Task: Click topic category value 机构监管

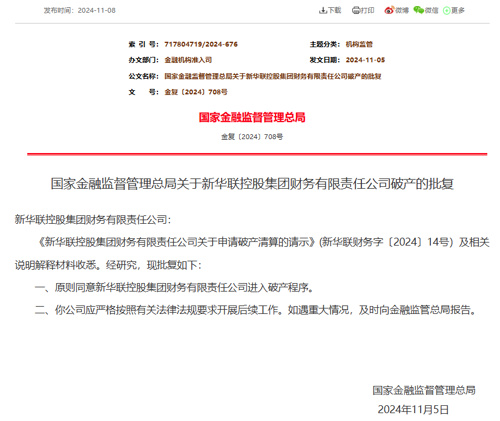Action: pos(359,44)
